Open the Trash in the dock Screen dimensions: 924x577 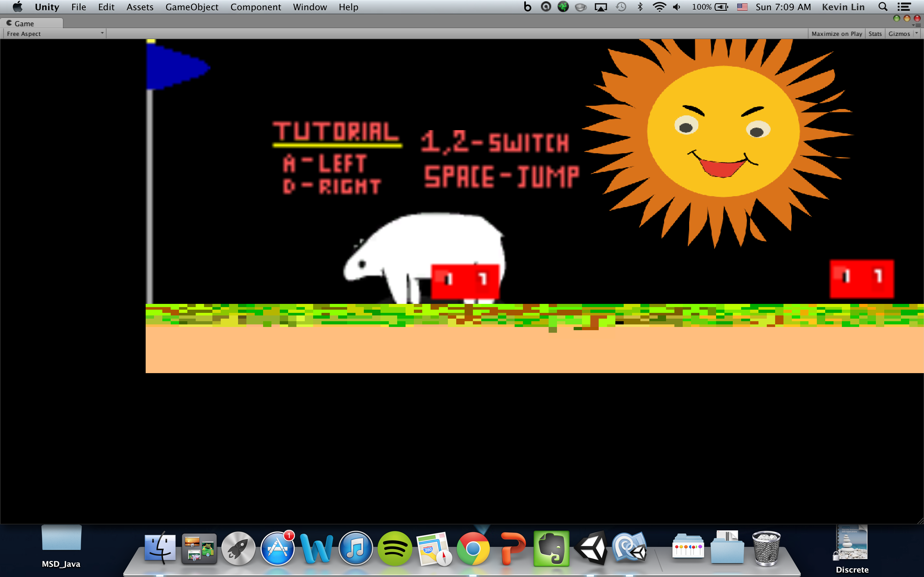(766, 548)
